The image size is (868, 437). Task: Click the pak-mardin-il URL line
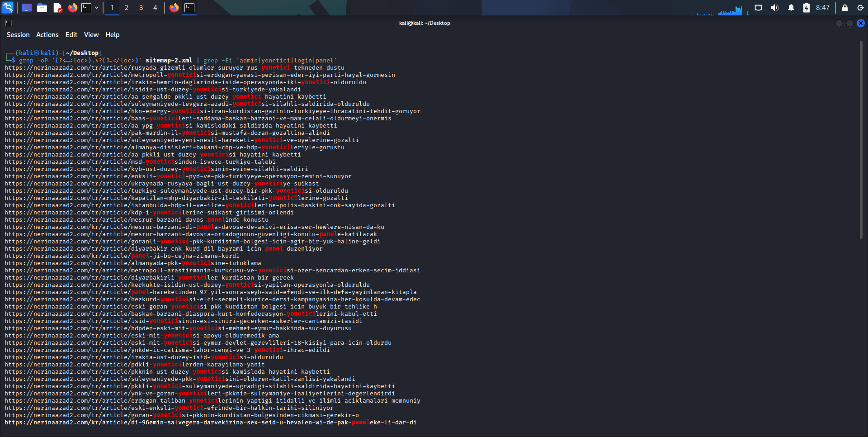pos(167,133)
